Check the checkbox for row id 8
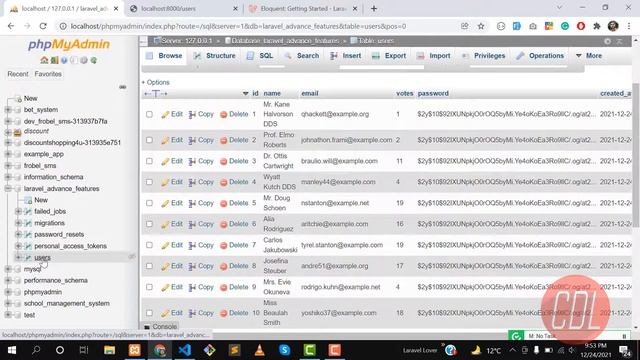The image size is (640, 360). (149, 266)
